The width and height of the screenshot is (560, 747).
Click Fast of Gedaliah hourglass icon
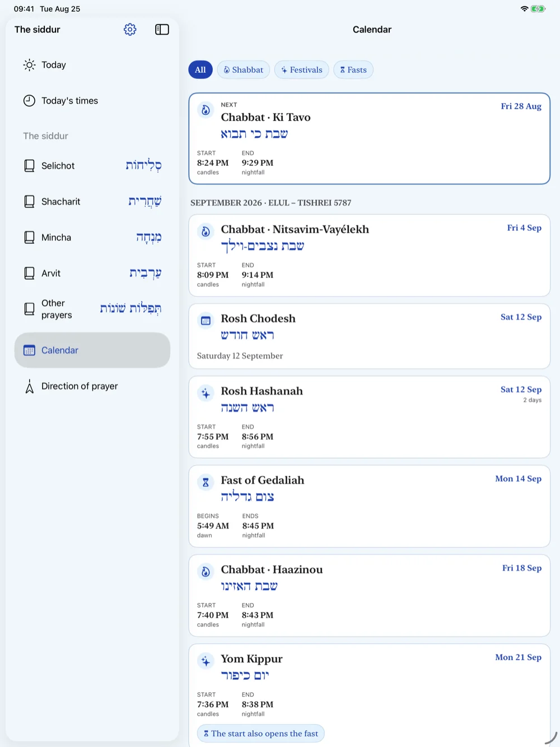click(206, 482)
